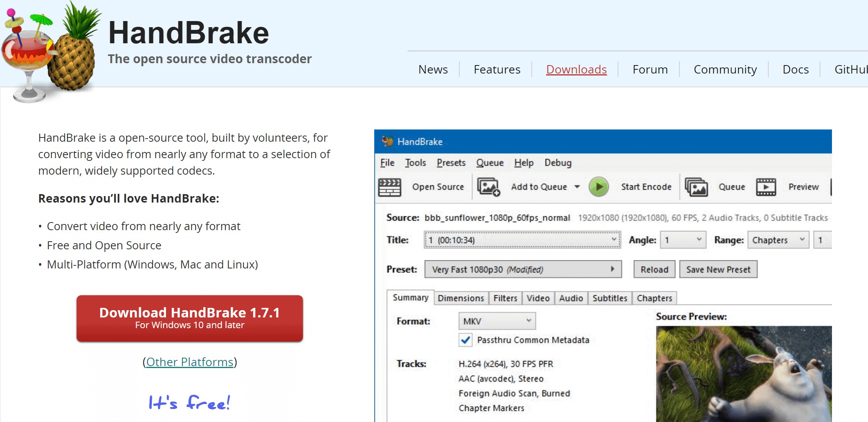Click the Start Encode toolbar label

[x=646, y=187]
